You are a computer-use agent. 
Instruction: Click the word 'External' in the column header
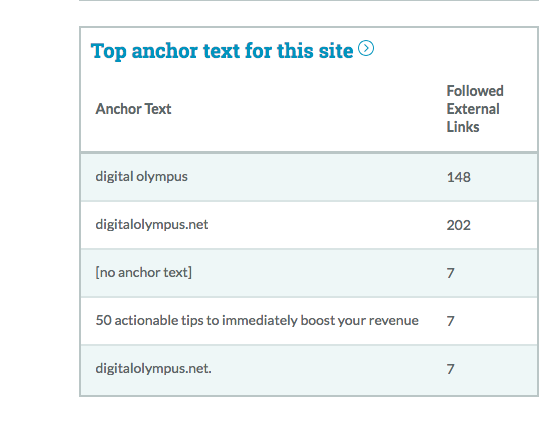coord(473,109)
